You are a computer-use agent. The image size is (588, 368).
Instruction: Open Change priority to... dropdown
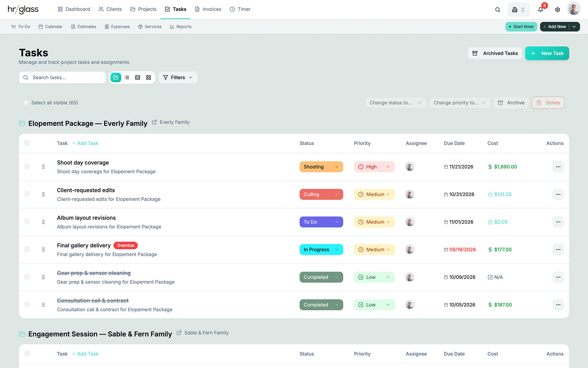coord(460,103)
